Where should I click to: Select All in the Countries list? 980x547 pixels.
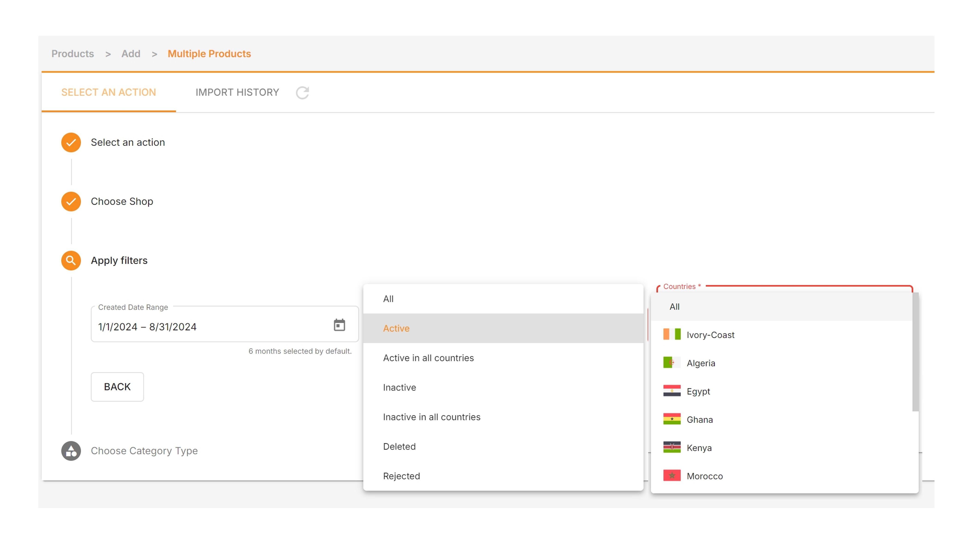pos(782,306)
